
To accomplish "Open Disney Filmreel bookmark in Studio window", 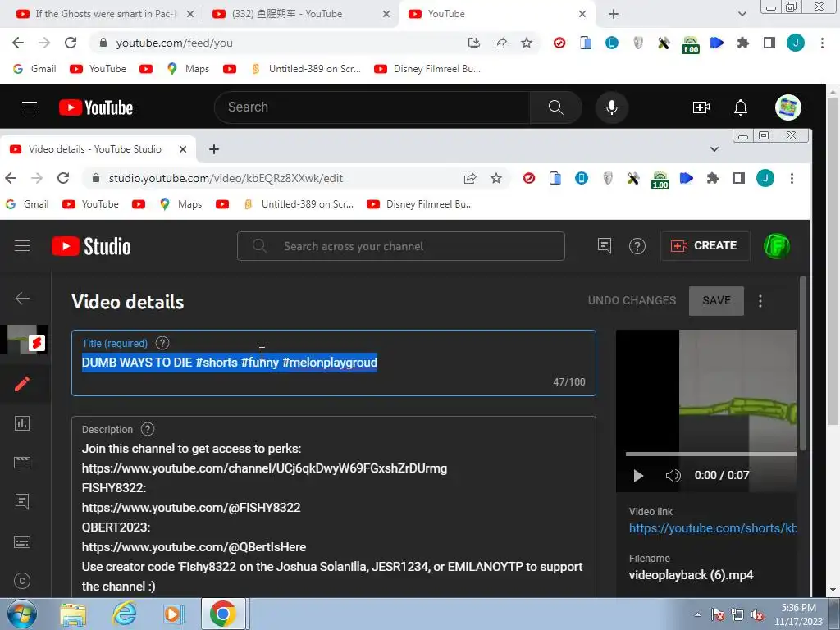I will coord(421,204).
